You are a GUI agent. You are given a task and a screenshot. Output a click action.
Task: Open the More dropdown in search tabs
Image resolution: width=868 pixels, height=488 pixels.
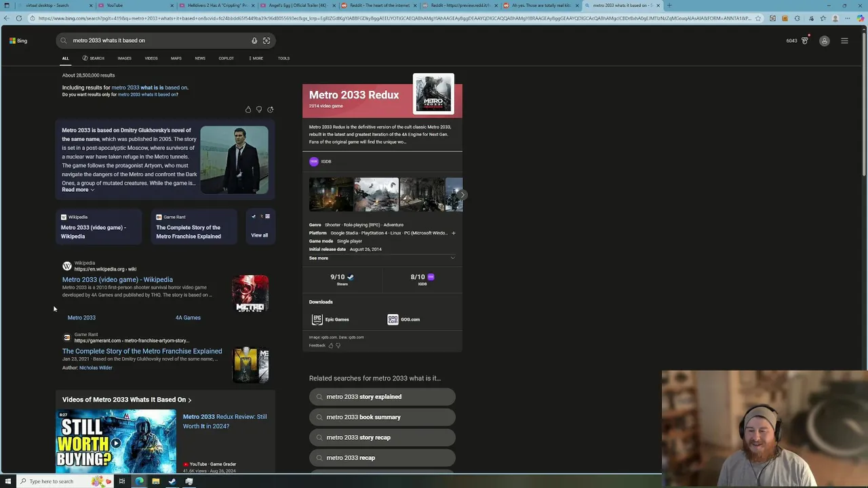coord(256,58)
